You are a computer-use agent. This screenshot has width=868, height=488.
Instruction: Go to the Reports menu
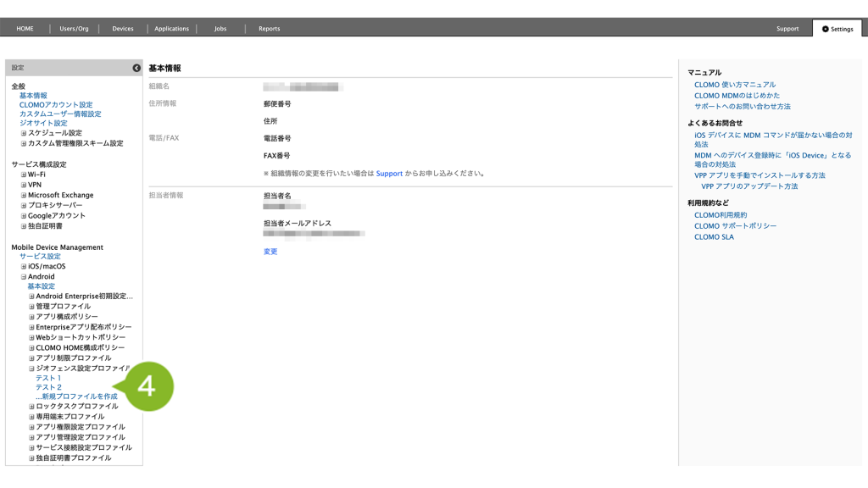(269, 29)
